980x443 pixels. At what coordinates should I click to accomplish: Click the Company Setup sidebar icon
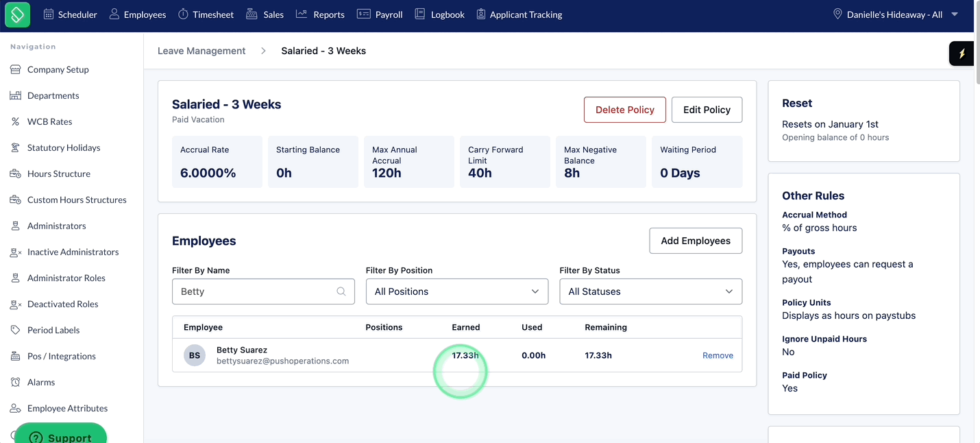click(15, 69)
